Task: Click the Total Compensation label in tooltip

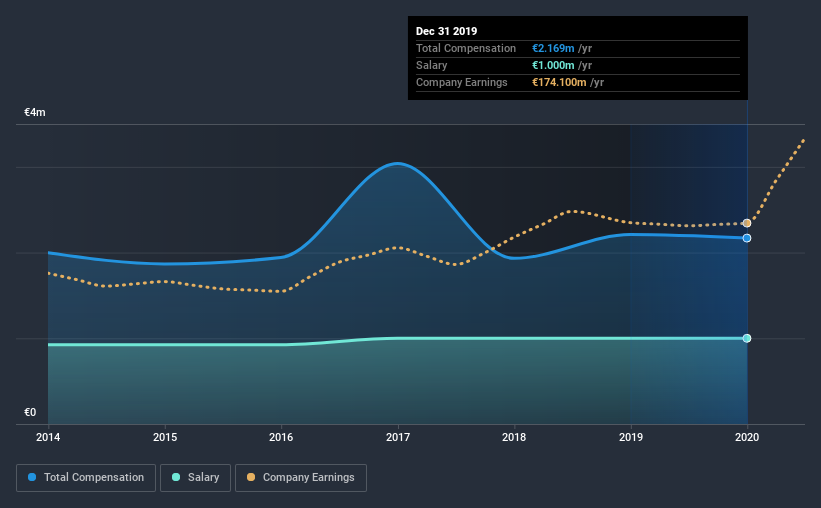Action: [x=466, y=48]
